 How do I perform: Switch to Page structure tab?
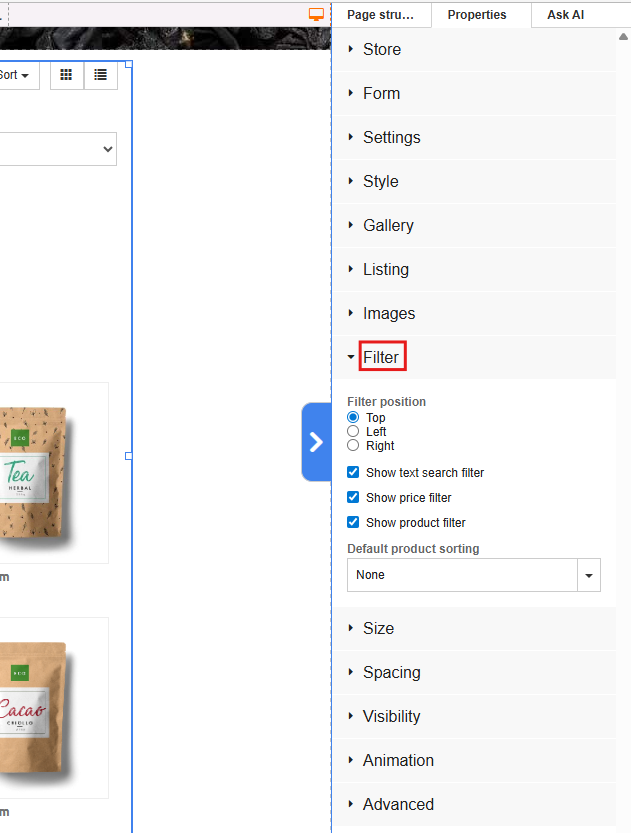381,15
